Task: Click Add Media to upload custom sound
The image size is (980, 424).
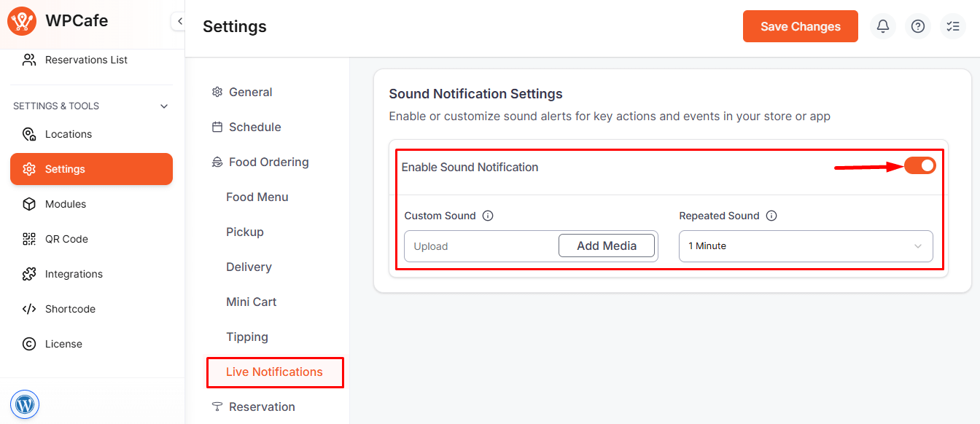Action: [x=607, y=246]
